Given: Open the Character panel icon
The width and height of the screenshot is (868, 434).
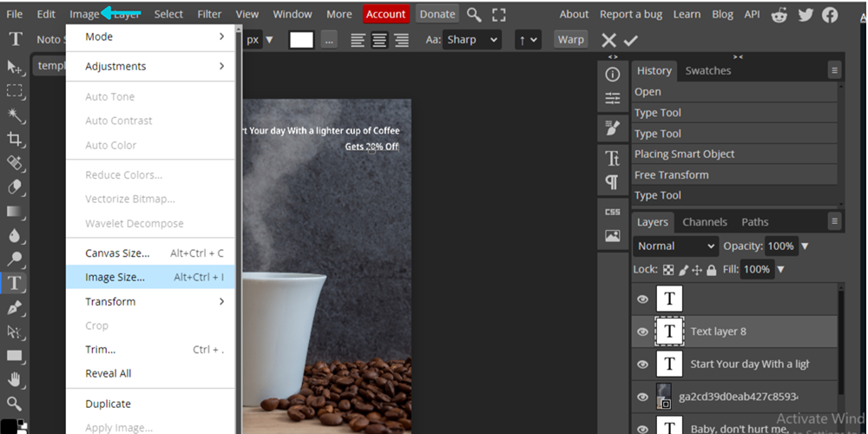Looking at the screenshot, I should coord(612,159).
